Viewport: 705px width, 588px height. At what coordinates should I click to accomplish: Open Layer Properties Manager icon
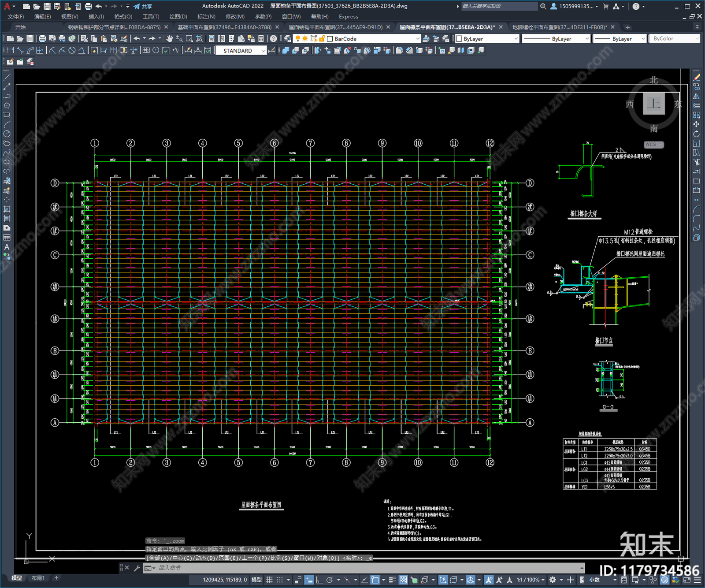(288, 39)
